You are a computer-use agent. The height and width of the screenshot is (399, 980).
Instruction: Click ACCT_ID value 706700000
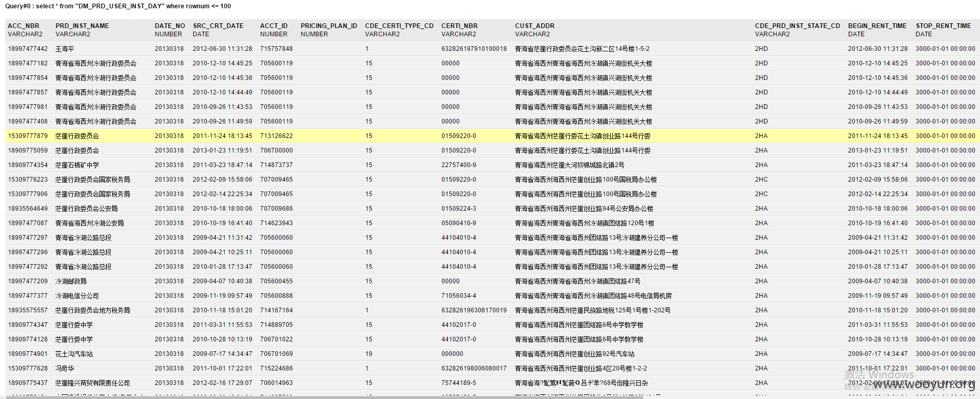pos(276,150)
